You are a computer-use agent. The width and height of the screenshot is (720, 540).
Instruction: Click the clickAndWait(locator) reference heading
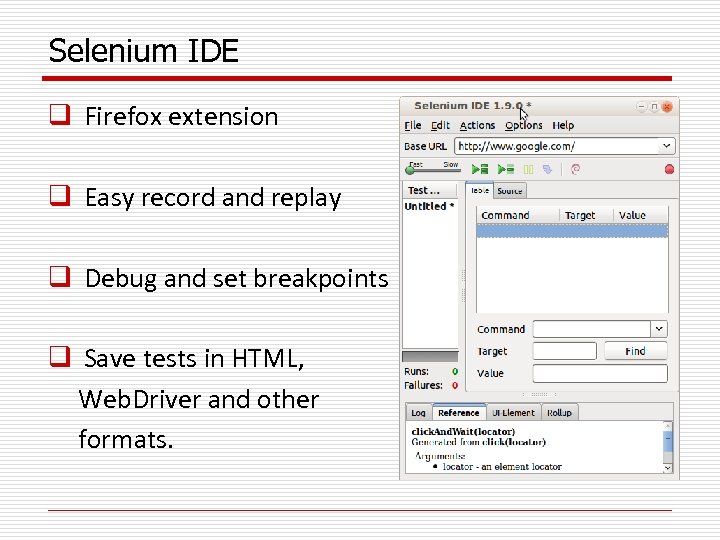click(x=463, y=432)
